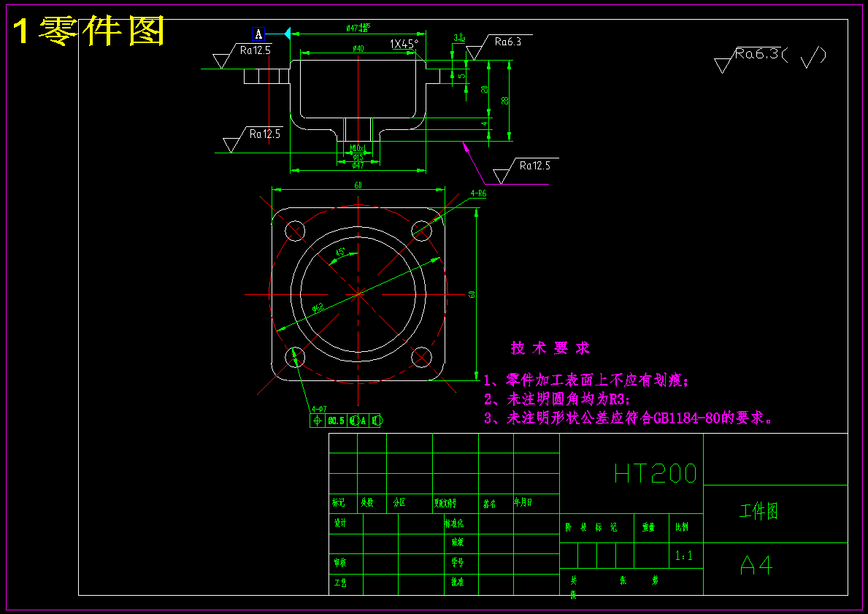Select the "分区" cell in revision table

[x=399, y=503]
